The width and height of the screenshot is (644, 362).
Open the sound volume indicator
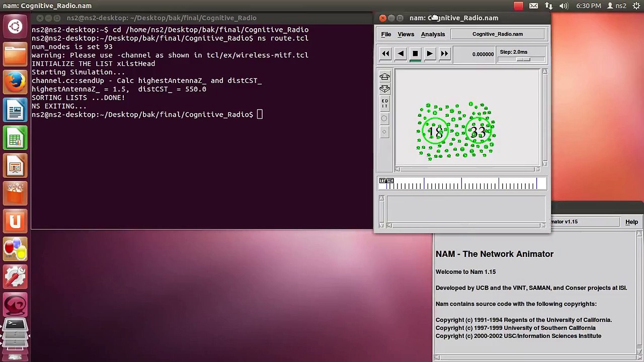(564, 6)
